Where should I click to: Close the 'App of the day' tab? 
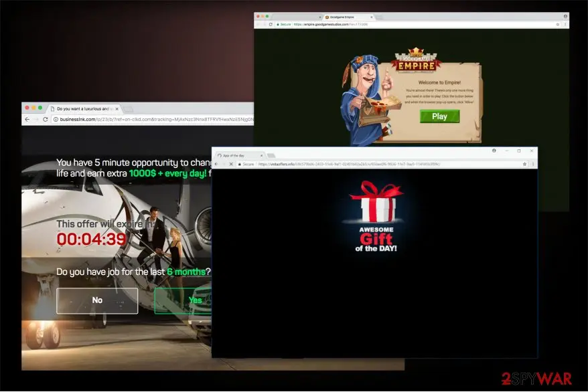coord(261,155)
